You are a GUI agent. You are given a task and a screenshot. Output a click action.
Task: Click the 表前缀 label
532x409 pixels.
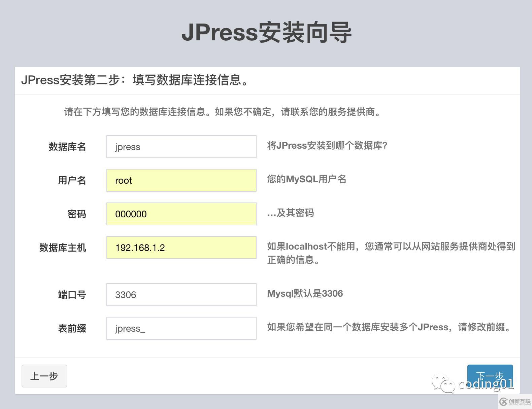[72, 328]
